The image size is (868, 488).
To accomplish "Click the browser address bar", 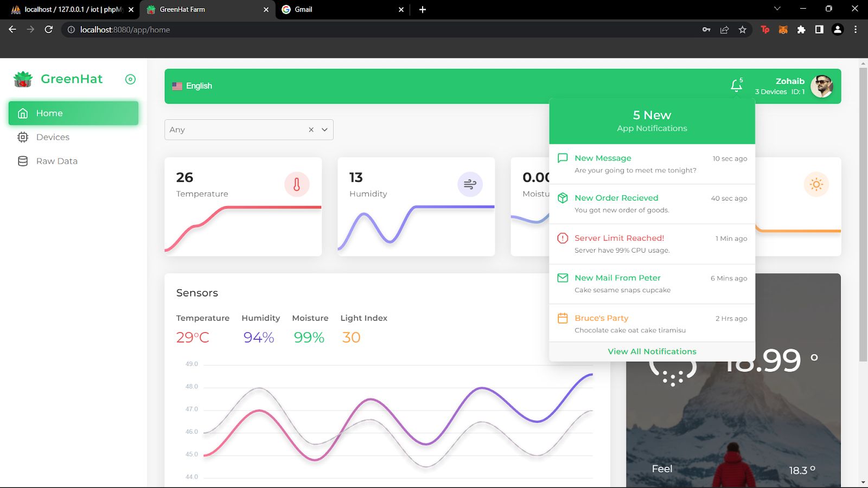I will point(380,30).
